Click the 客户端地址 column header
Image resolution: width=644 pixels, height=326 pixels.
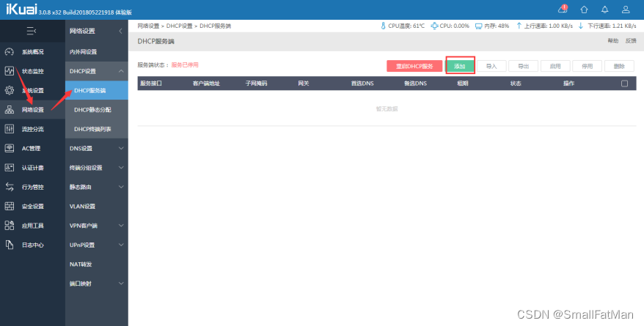[x=206, y=84]
